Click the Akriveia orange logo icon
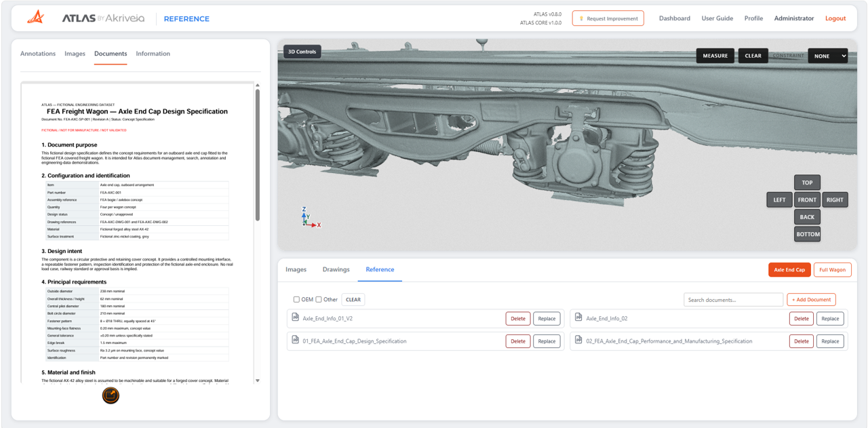This screenshot has width=868, height=428. click(36, 18)
